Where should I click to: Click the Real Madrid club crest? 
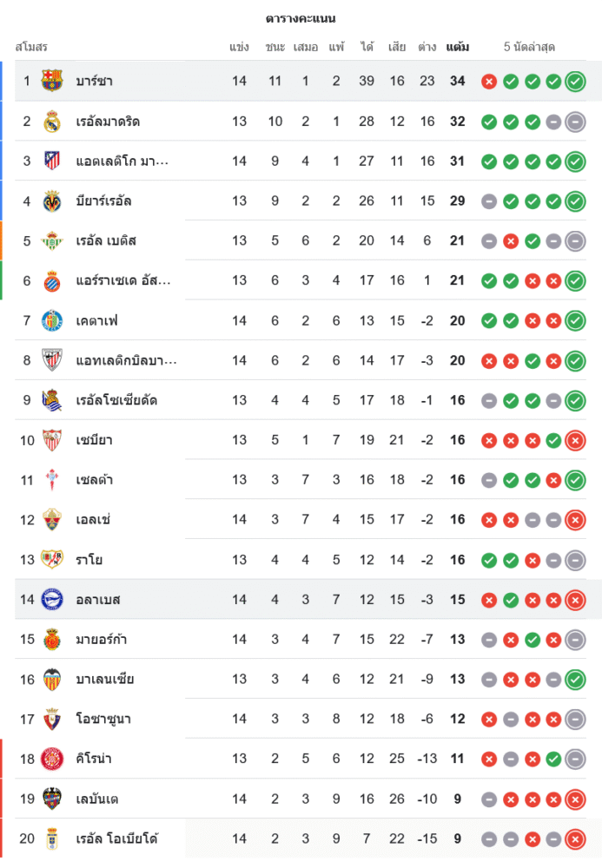pyautogui.click(x=52, y=121)
